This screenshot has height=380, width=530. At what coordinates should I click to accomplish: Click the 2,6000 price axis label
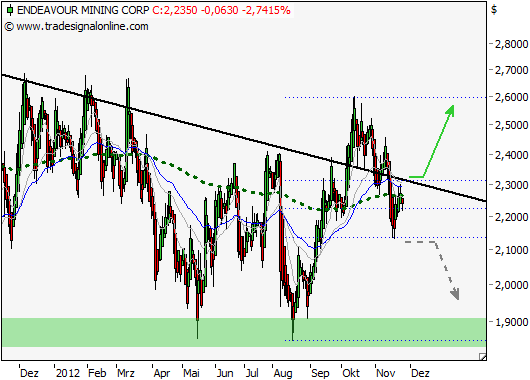click(x=511, y=97)
